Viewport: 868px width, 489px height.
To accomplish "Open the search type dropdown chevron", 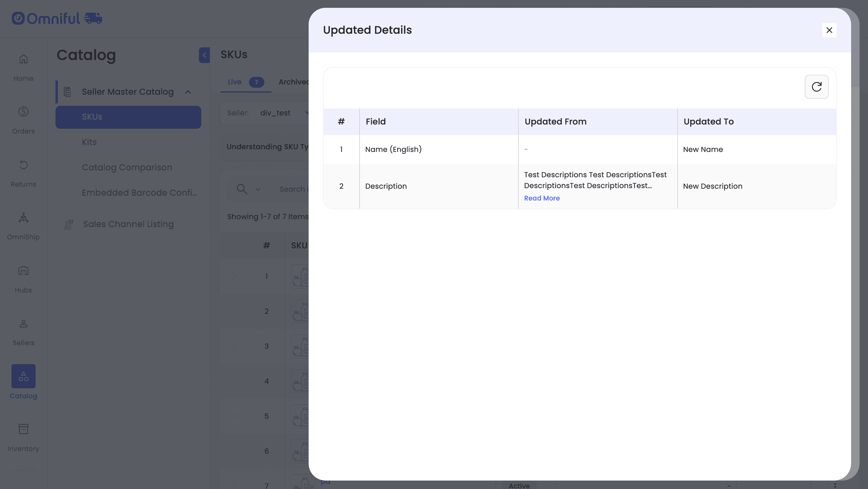I will pyautogui.click(x=258, y=189).
